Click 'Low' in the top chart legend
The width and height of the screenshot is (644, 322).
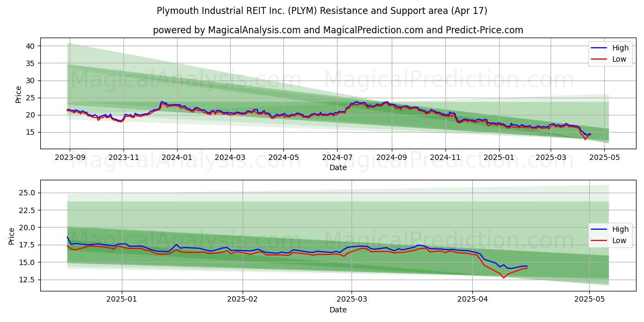point(619,59)
